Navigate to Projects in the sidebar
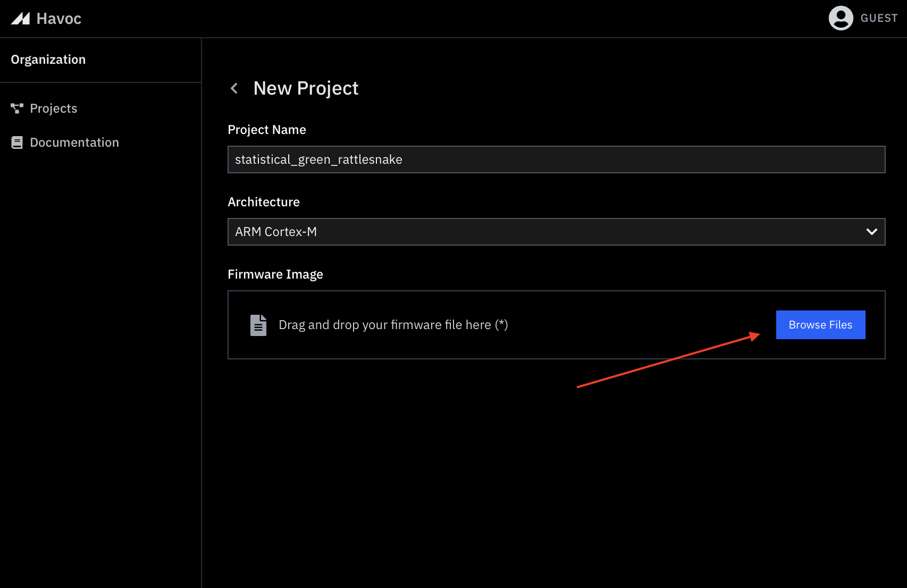This screenshot has height=588, width=907. (x=54, y=108)
